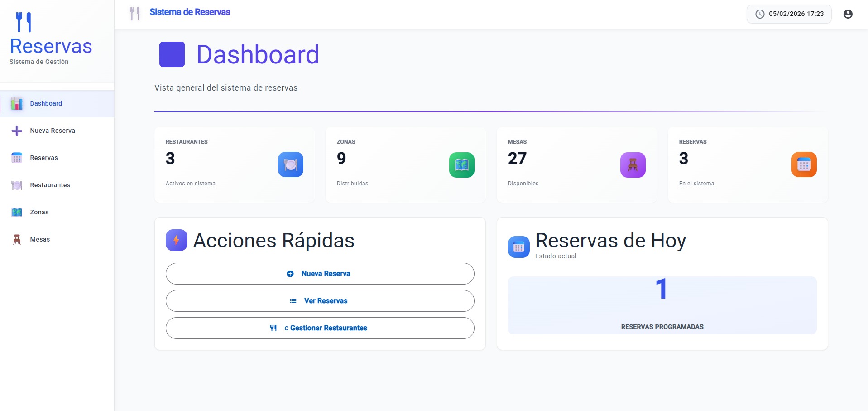The width and height of the screenshot is (868, 411).
Task: Click the Zonas map icon in sidebar
Action: (17, 212)
